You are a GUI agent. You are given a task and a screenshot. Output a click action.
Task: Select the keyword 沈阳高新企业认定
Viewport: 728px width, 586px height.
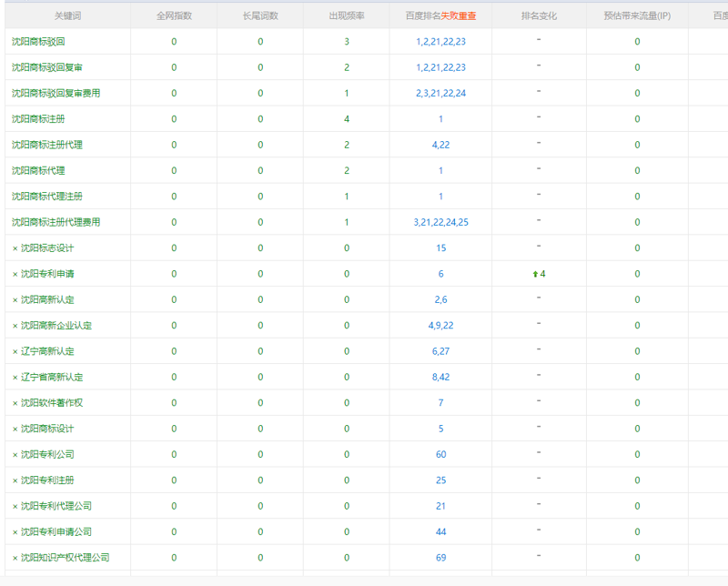56,326
